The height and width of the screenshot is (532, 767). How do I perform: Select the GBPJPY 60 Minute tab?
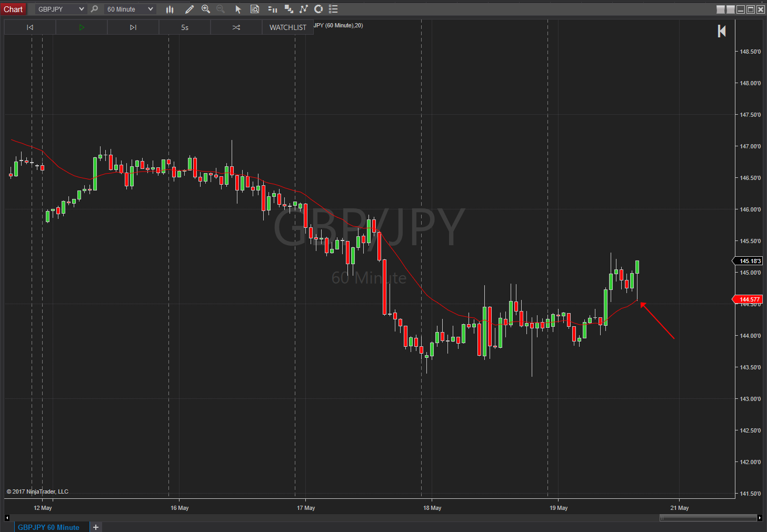48,527
